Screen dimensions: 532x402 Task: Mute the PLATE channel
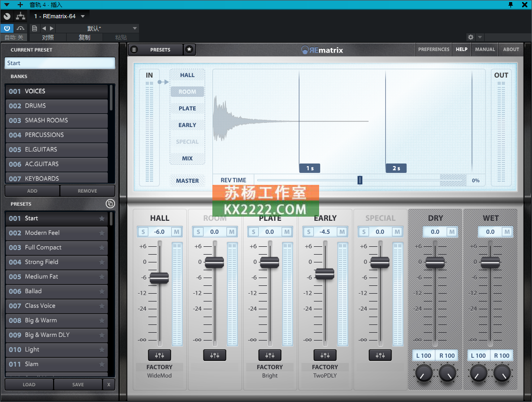pos(287,232)
